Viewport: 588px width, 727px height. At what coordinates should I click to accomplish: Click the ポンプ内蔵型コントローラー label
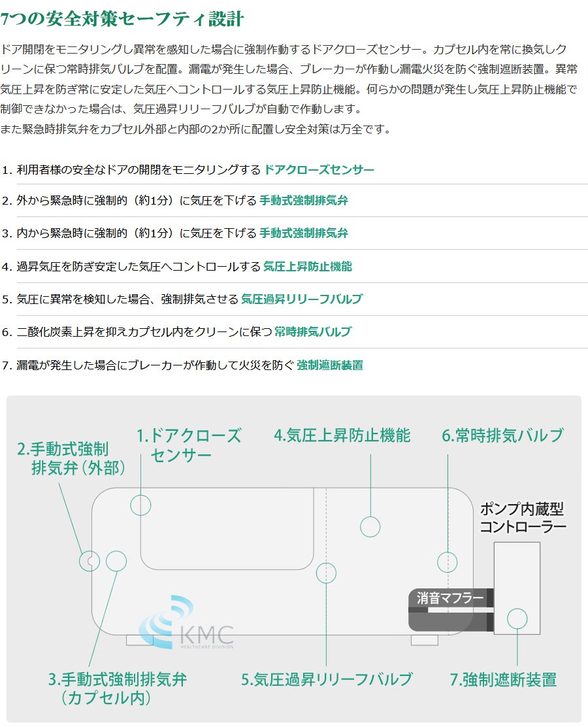[x=522, y=518]
